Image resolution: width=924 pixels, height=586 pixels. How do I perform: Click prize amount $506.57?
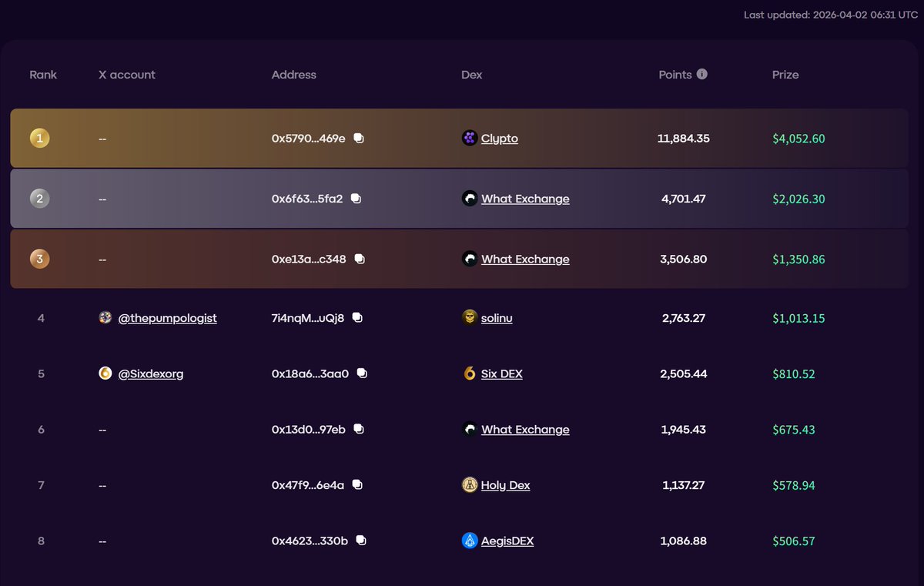tap(794, 541)
